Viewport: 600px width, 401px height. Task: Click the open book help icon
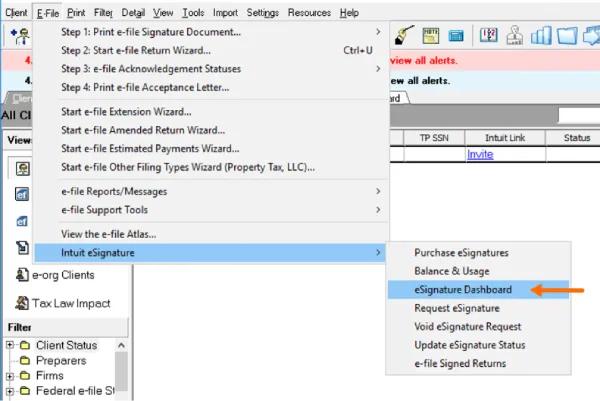click(489, 35)
